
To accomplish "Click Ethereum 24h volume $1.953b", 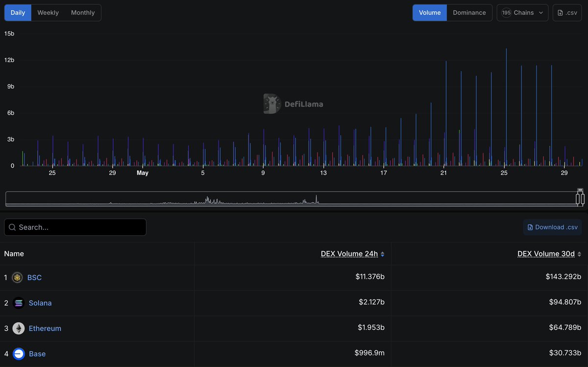I will 371,328.
